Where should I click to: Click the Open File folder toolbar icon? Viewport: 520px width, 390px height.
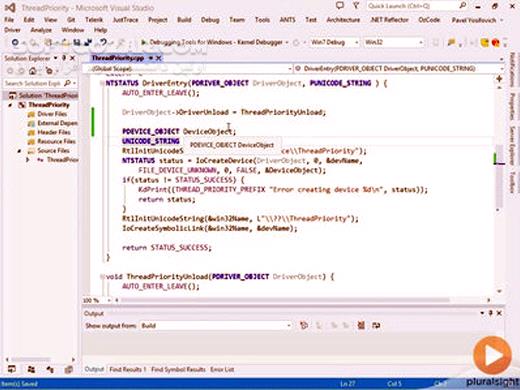66,42
